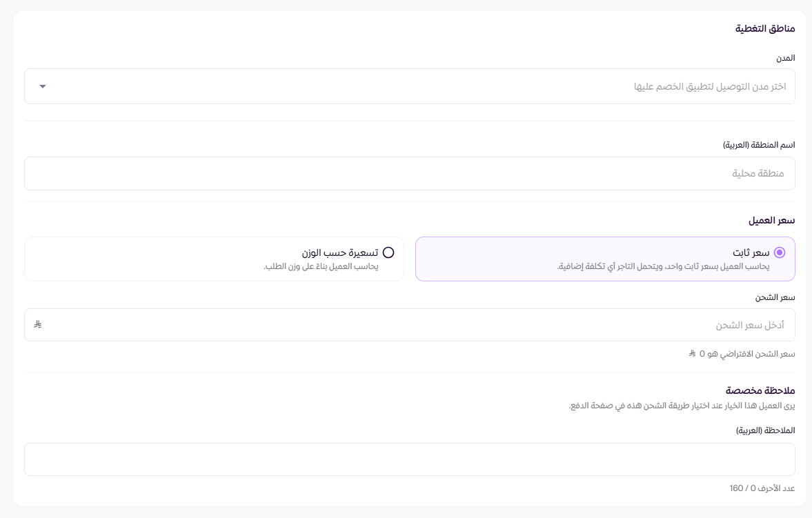Click the fixed price option description text
812x518 pixels.
point(663,266)
